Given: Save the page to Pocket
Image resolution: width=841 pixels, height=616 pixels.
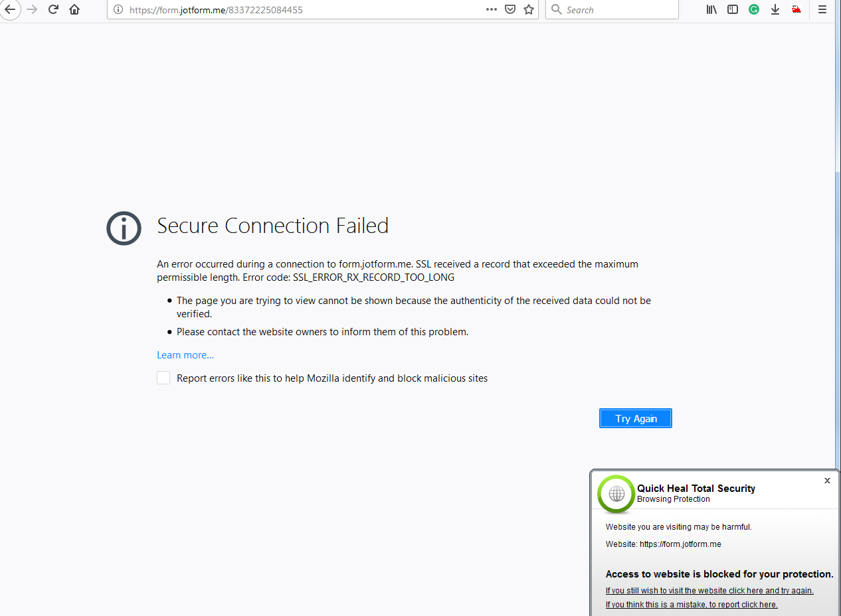Looking at the screenshot, I should coord(510,9).
